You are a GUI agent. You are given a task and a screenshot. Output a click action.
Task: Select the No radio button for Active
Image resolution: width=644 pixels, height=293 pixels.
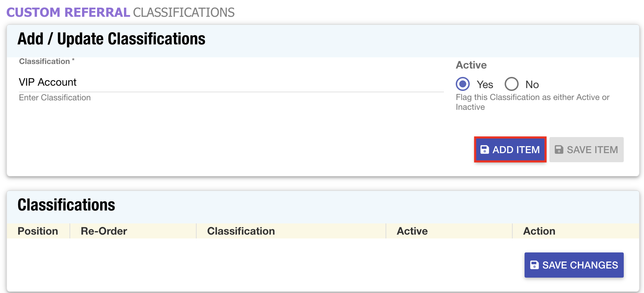511,84
